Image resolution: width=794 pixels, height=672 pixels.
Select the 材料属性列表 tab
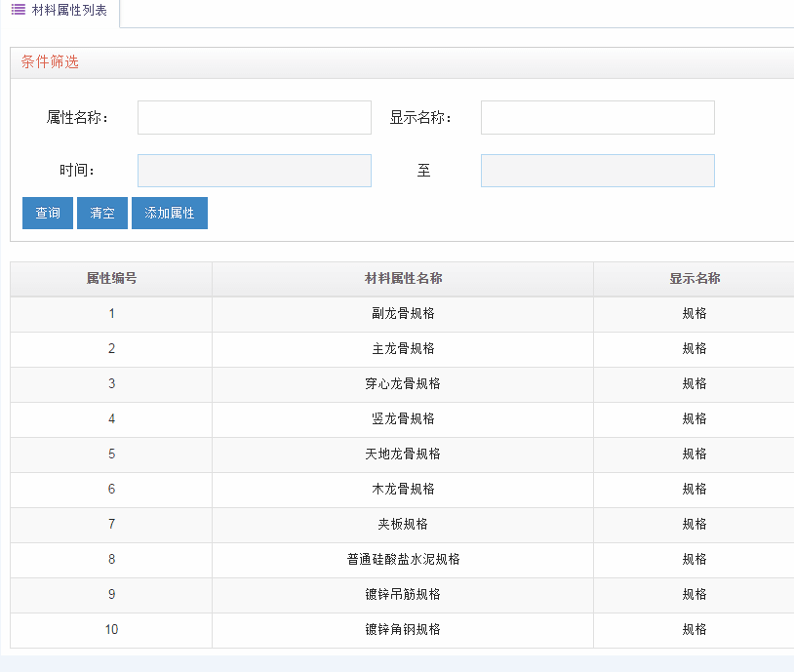[60, 11]
